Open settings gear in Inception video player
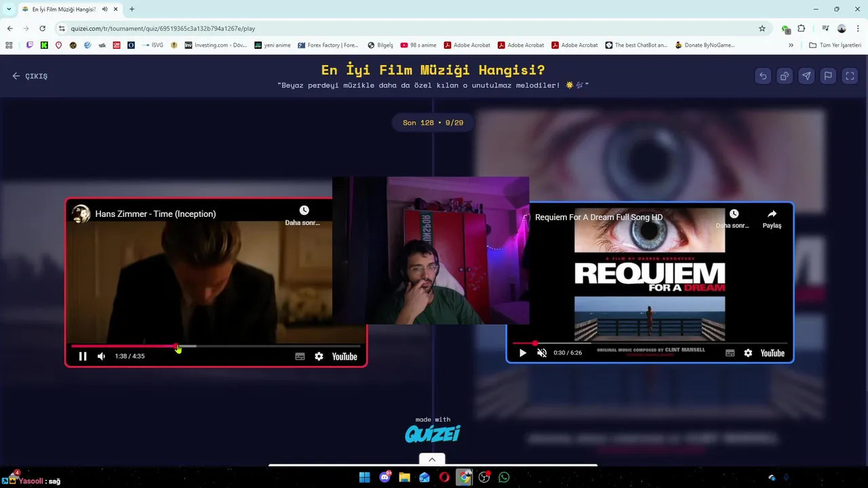This screenshot has height=488, width=868. click(319, 357)
